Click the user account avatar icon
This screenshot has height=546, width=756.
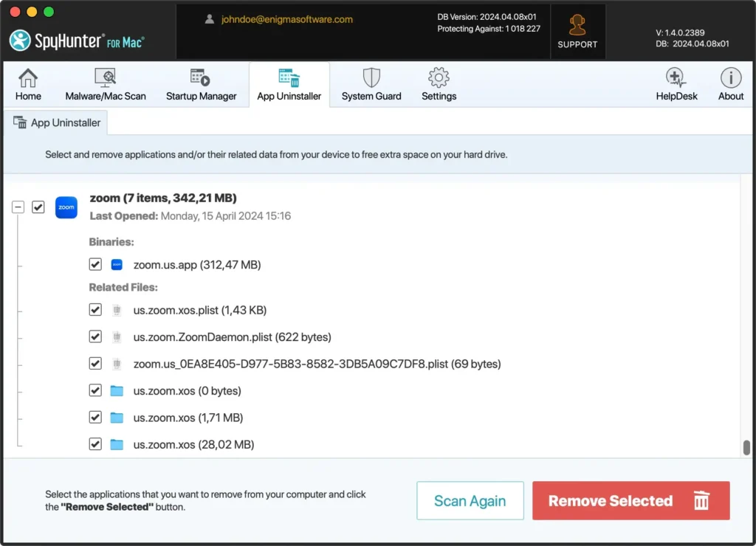(x=209, y=19)
